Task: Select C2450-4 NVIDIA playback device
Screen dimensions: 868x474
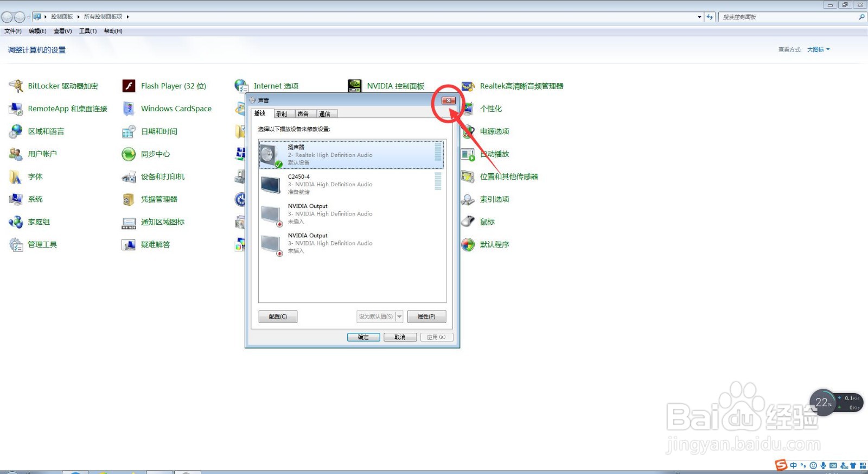Action: click(x=352, y=184)
